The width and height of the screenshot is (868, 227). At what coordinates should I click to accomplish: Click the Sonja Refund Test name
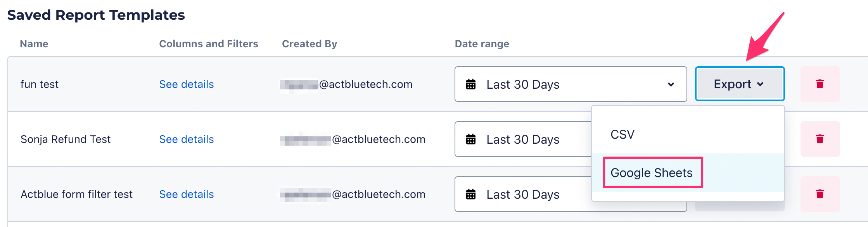point(66,139)
